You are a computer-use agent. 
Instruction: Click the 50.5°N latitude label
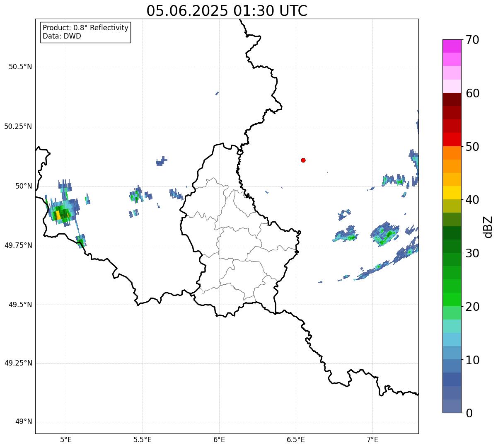click(x=20, y=67)
